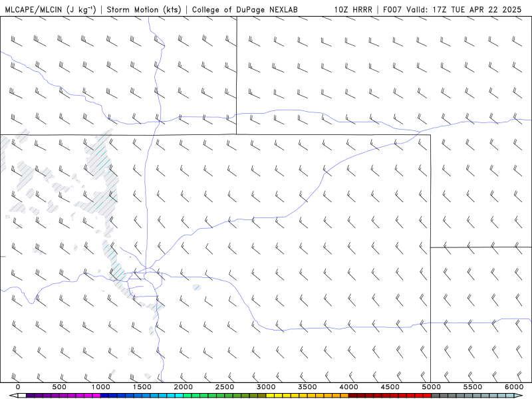532x399 pixels.
Task: Click the Storm Motion (kts) header label
Action: pos(144,9)
